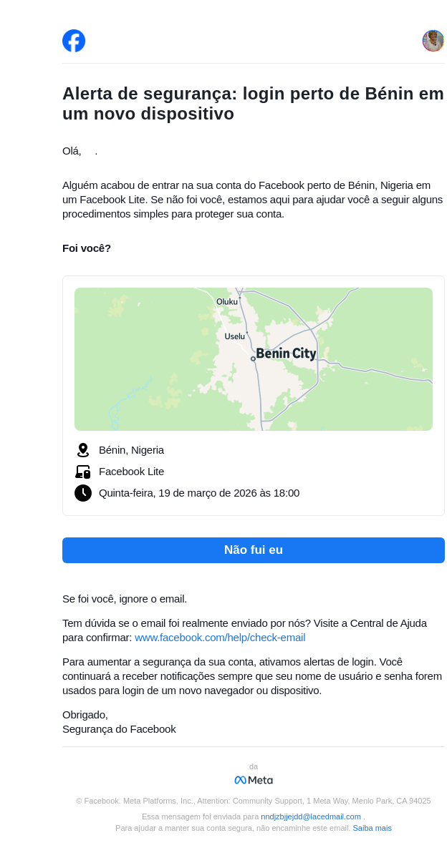Click the "Facebook Lite" device text
447x868 pixels.
131,472
